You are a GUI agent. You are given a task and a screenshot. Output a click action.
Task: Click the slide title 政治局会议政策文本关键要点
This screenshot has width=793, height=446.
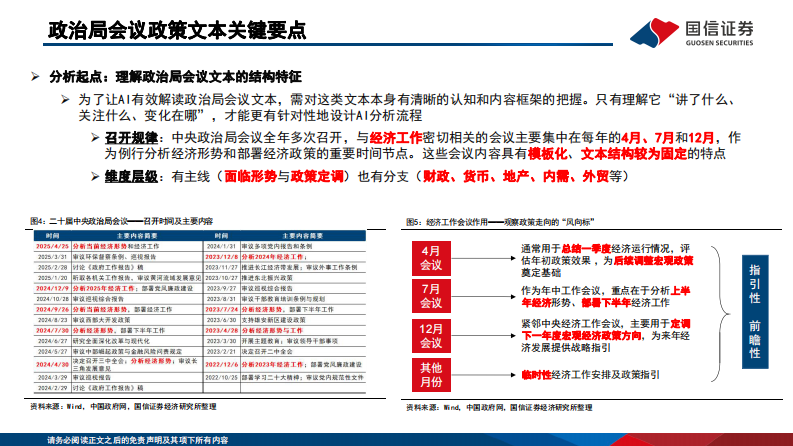pos(177,30)
